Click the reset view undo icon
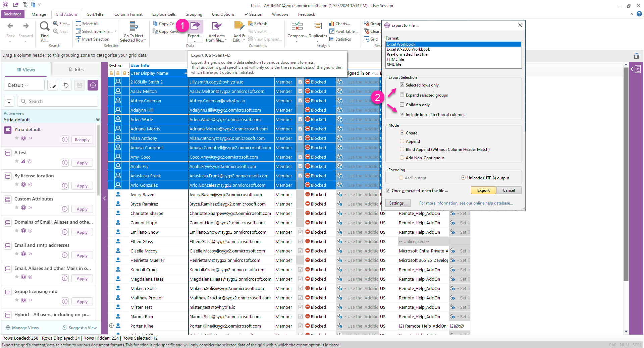Screen dimensions: 644x348 pos(66,85)
